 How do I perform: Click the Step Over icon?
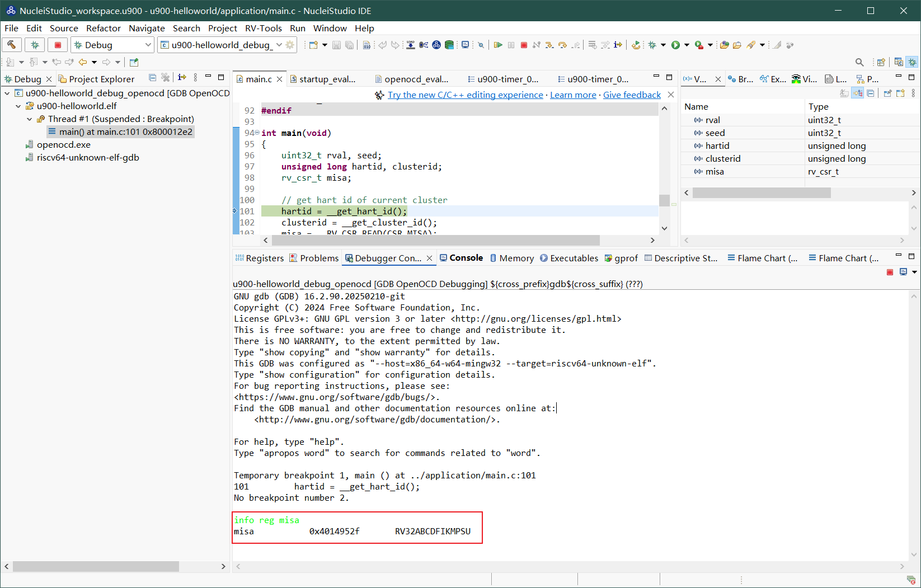pos(562,45)
